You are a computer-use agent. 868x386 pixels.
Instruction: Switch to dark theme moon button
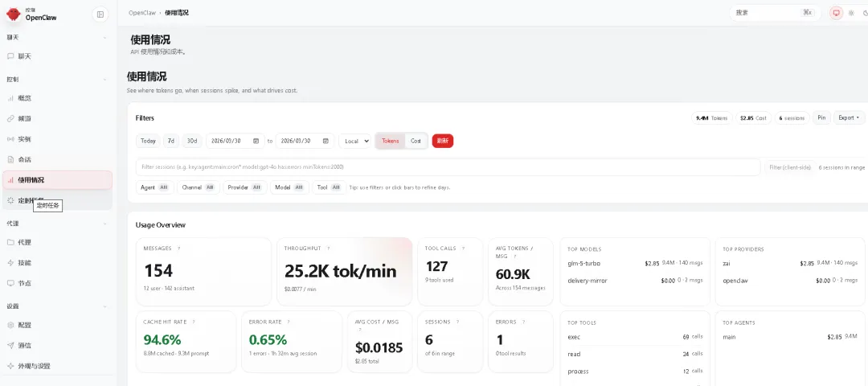pos(865,13)
